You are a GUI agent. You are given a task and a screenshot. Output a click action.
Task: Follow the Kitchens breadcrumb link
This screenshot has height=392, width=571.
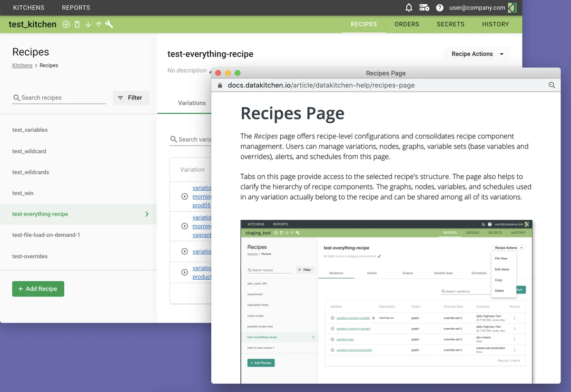pos(22,66)
